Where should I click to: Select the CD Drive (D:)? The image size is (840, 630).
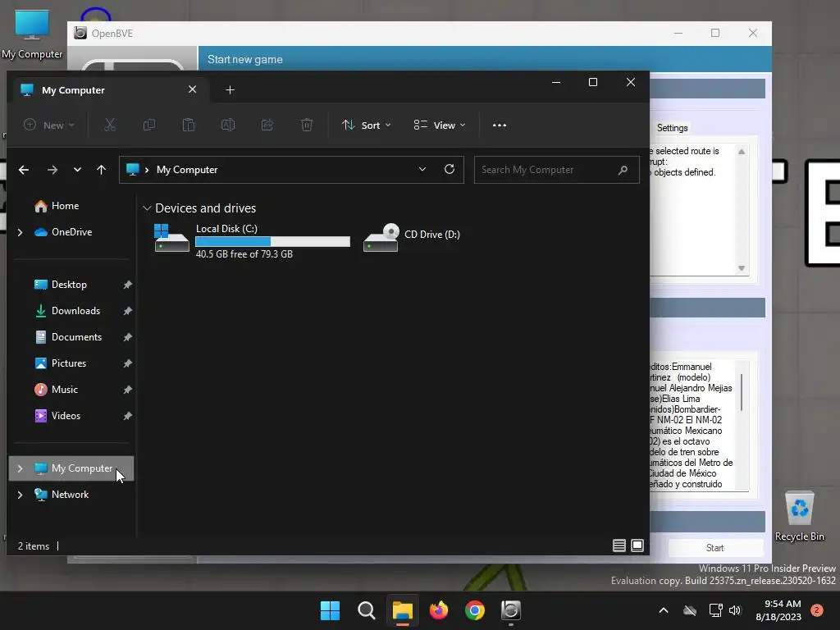click(412, 237)
